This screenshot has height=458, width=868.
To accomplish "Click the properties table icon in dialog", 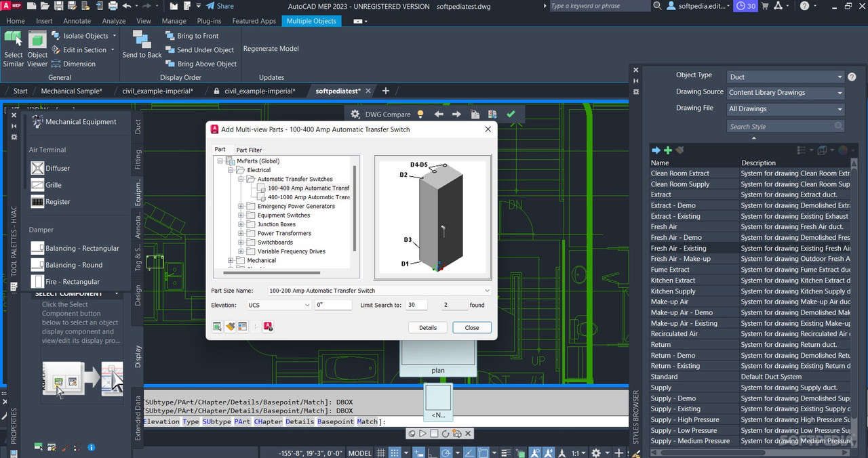I will coord(242,327).
